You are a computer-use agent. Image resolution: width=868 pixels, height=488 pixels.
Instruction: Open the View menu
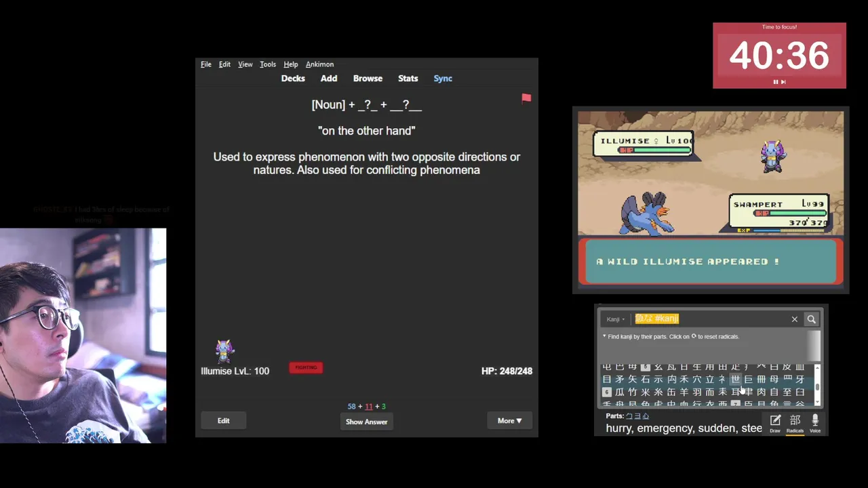point(245,64)
